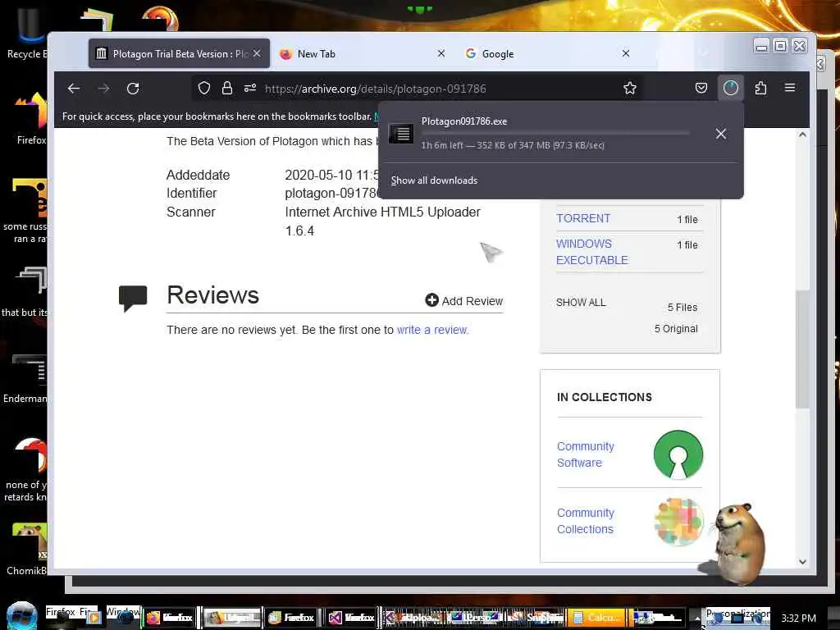The width and height of the screenshot is (840, 630).
Task: Select the "5 Files" count text
Action: 682,308
